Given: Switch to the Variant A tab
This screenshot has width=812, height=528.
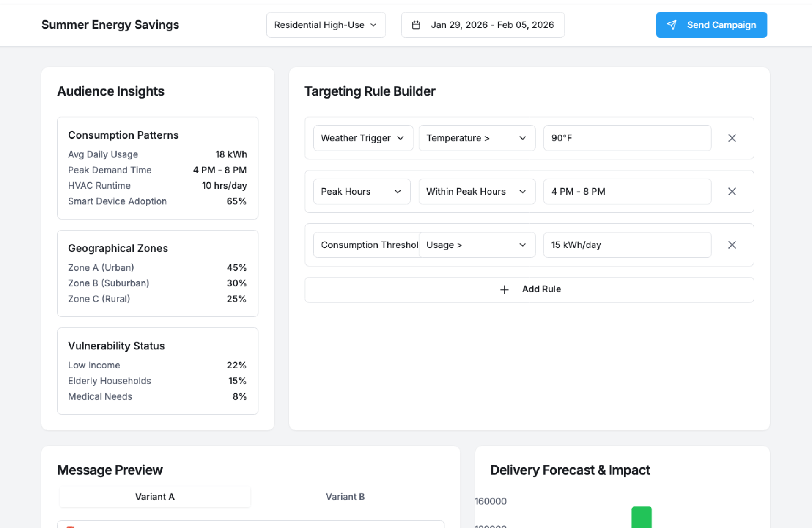Looking at the screenshot, I should pyautogui.click(x=155, y=497).
